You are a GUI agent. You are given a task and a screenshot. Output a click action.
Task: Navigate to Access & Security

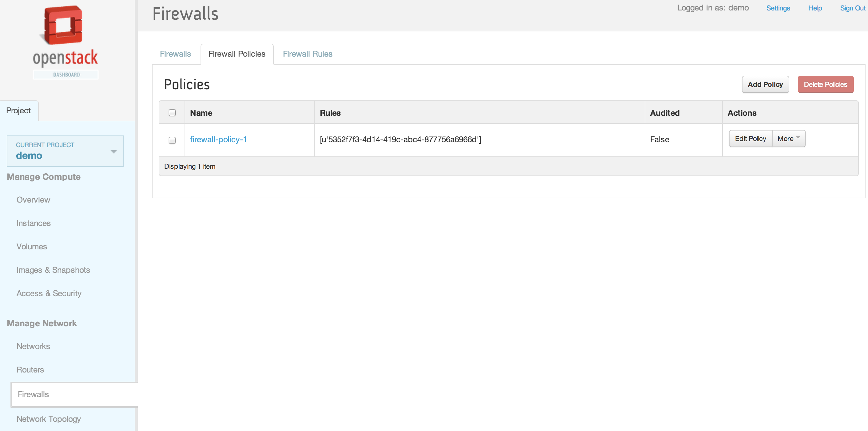pyautogui.click(x=49, y=293)
